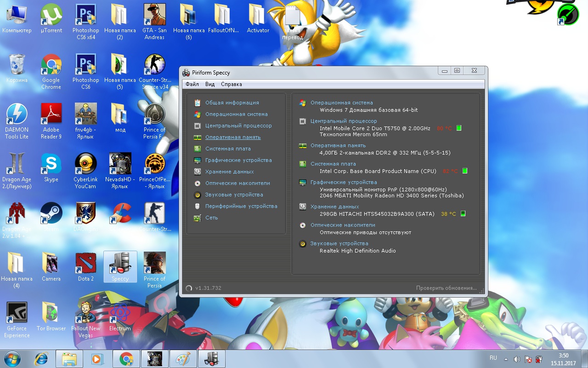The width and height of the screenshot is (588, 368).
Task: Select the DAEMON Tools Lite icon
Action: point(17,121)
